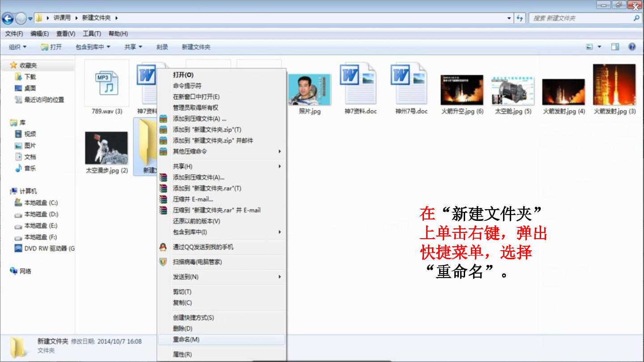The width and height of the screenshot is (644, 362).
Task: Select the 789.wav MP3 file icon
Action: point(107,84)
